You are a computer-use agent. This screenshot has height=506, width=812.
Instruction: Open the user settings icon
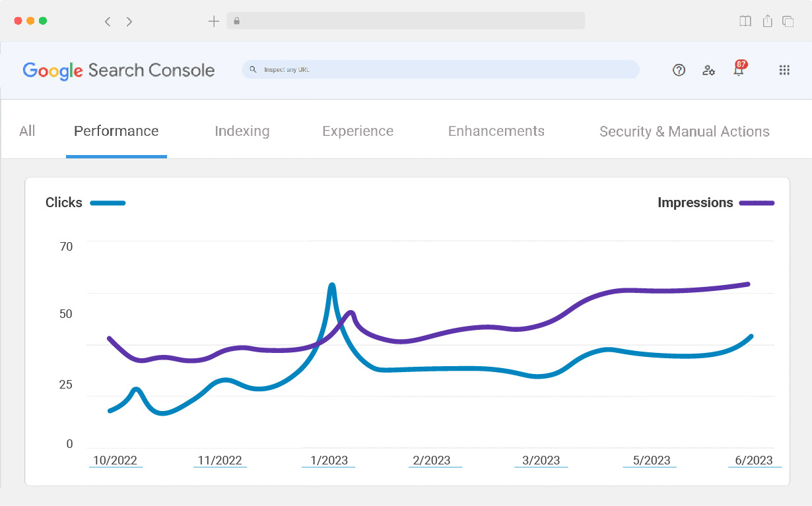click(x=708, y=70)
